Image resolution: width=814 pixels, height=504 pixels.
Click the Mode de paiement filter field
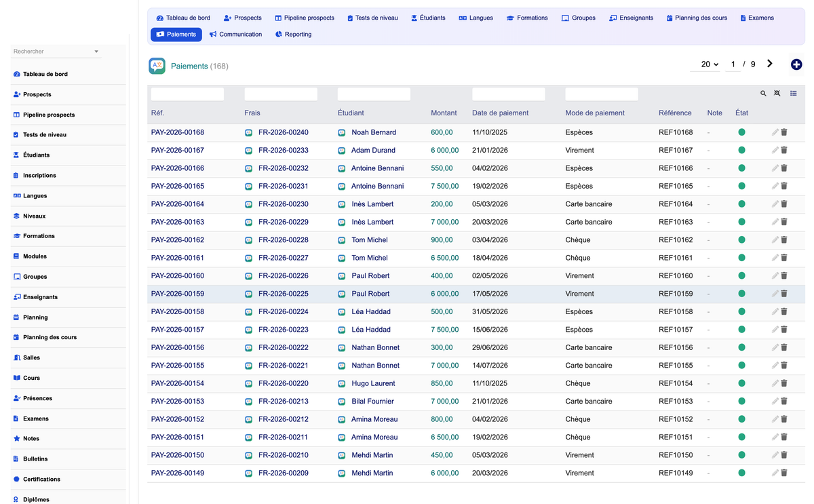pyautogui.click(x=602, y=94)
